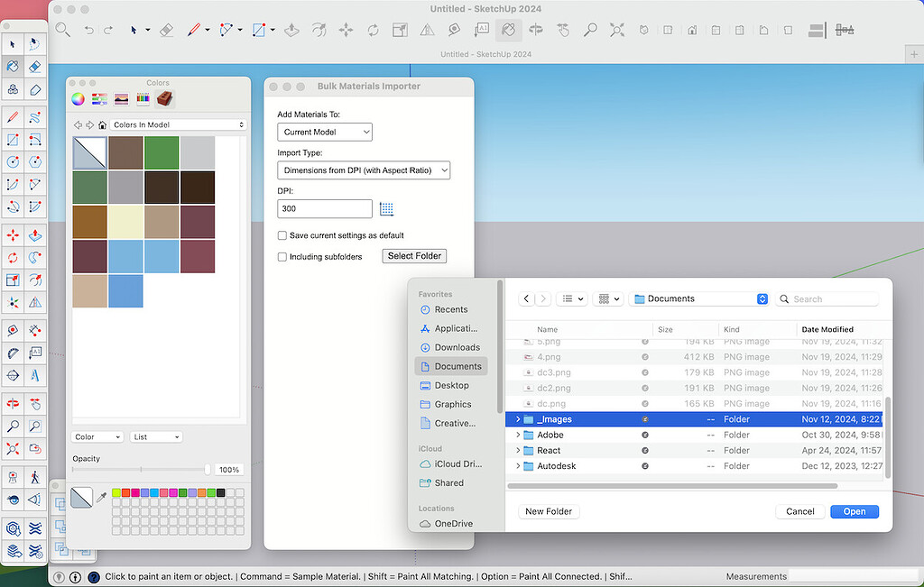The height and width of the screenshot is (587, 924).
Task: Open the color wheel in the Colors panel
Action: (78, 98)
